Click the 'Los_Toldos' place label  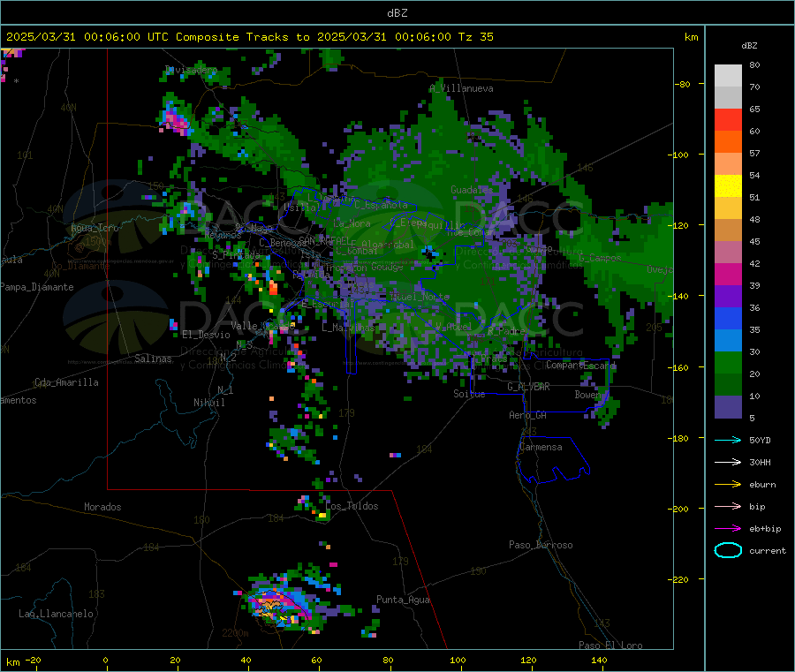pyautogui.click(x=352, y=506)
